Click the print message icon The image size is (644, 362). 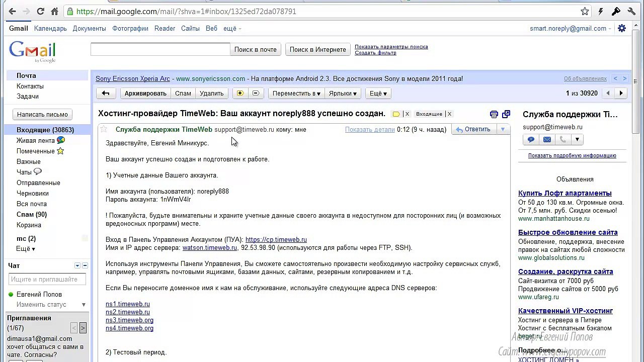click(494, 114)
